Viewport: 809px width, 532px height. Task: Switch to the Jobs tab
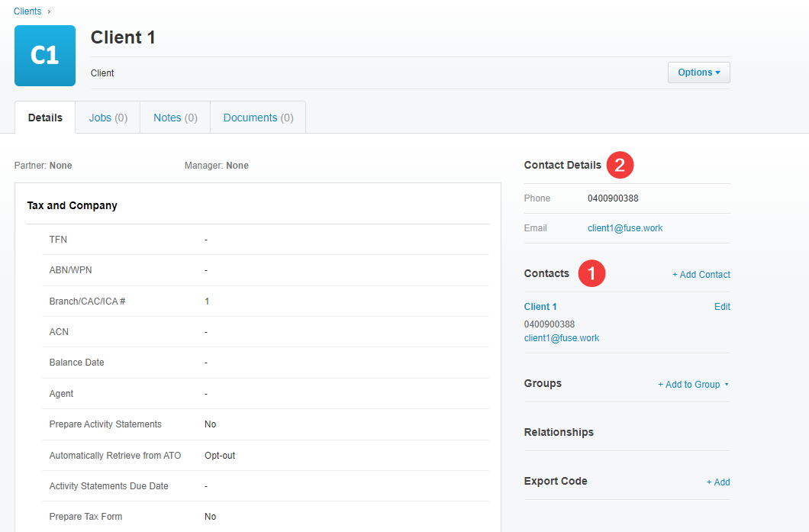108,118
